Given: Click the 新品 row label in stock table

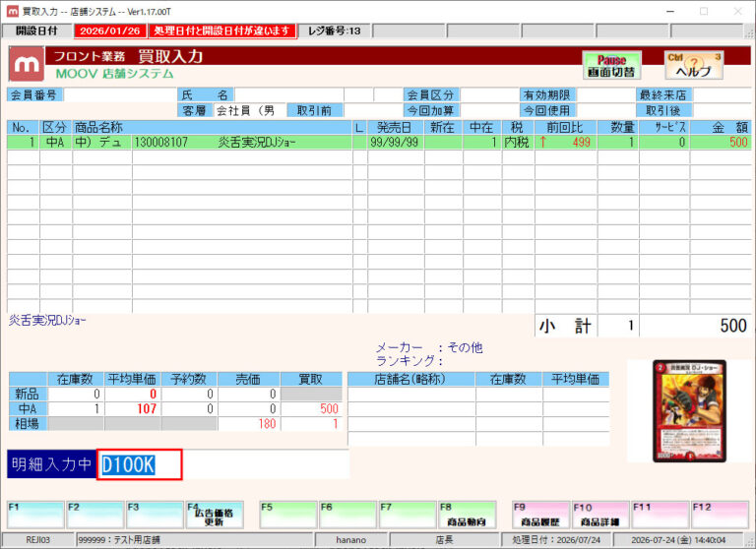Looking at the screenshot, I should pos(28,394).
